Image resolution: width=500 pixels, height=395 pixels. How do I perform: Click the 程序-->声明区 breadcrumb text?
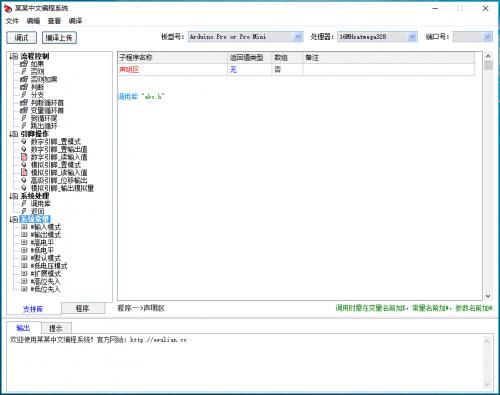[x=141, y=308]
